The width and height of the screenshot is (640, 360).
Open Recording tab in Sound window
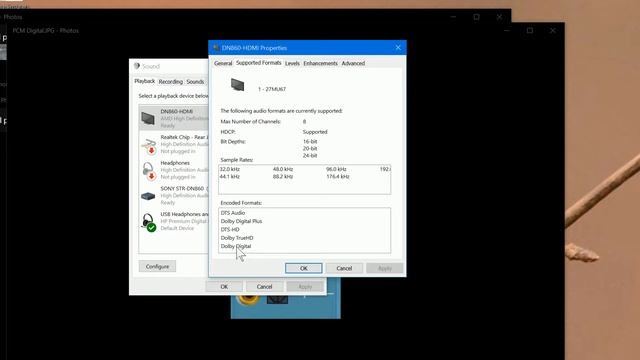(171, 82)
